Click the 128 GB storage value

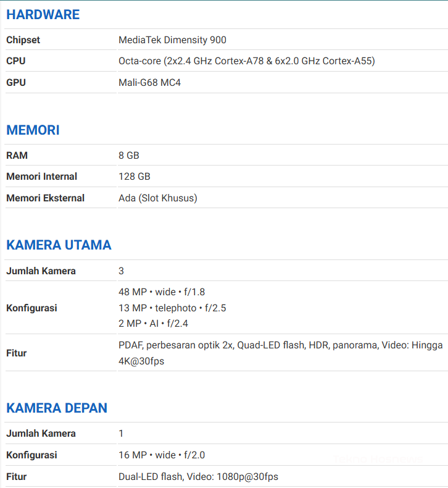tap(134, 177)
